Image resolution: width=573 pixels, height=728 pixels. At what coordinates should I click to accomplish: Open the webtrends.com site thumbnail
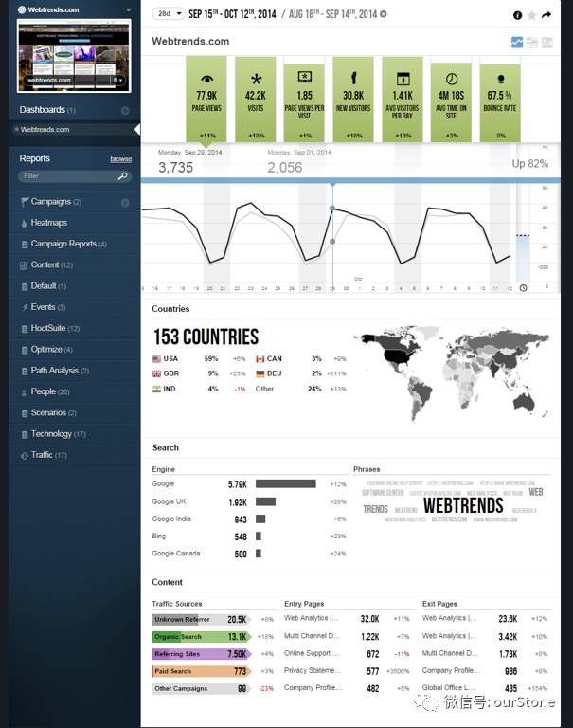click(74, 56)
